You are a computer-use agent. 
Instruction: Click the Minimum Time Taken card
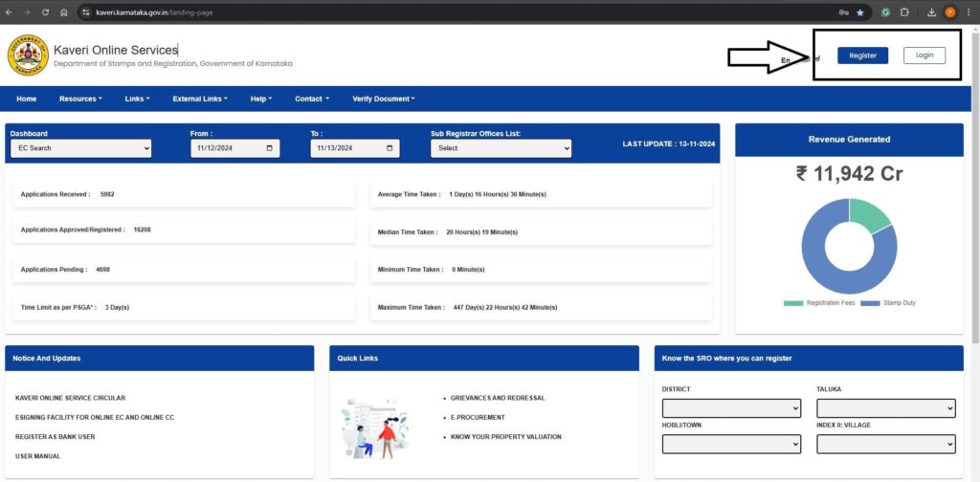541,270
